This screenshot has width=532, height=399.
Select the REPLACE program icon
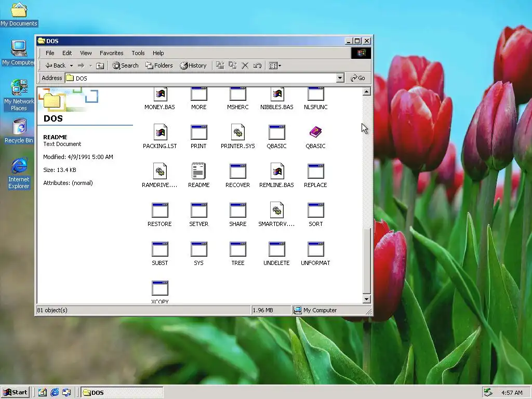315,171
